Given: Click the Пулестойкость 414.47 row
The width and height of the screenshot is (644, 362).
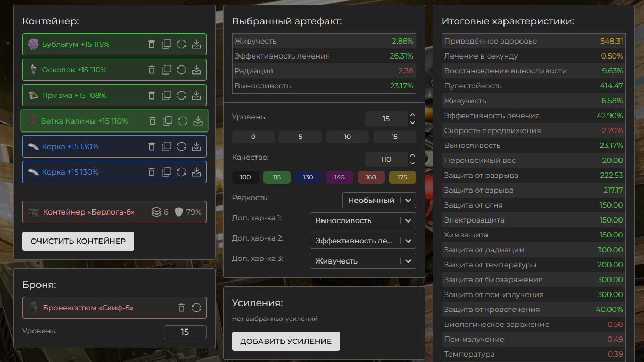Looking at the screenshot, I should coord(534,86).
